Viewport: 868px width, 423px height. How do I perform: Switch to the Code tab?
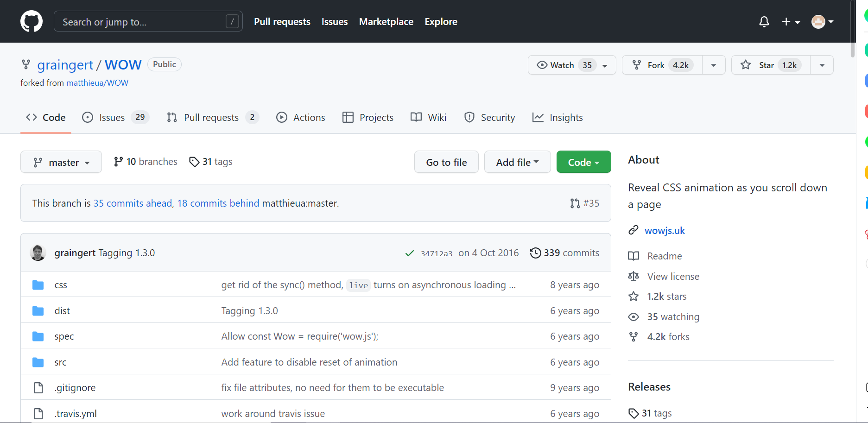[46, 118]
